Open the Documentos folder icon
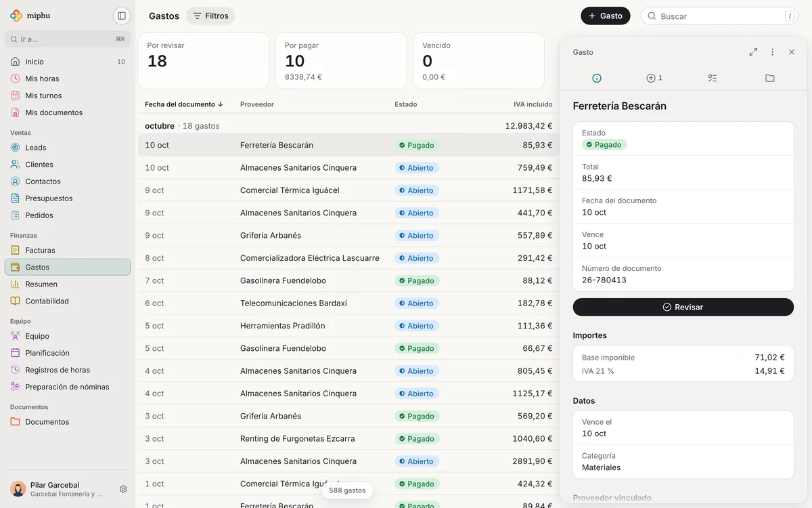The image size is (812, 508). (16, 422)
